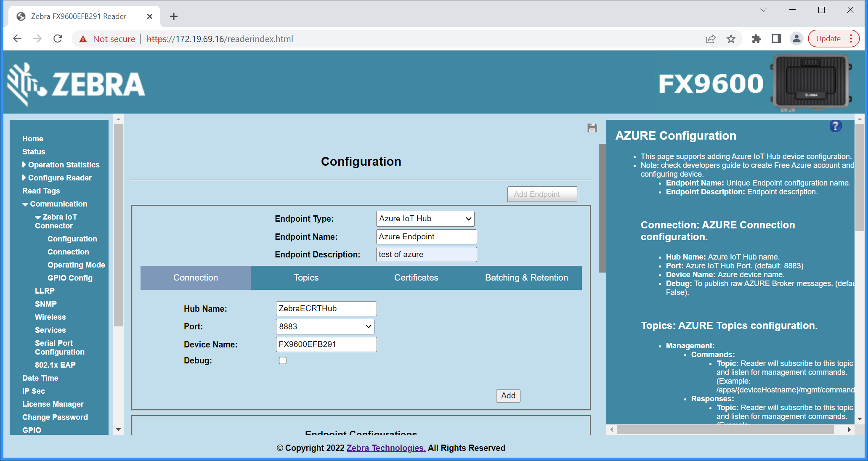Switch to the Batching & Retention tab
Image resolution: width=868 pixels, height=461 pixels.
tap(526, 278)
